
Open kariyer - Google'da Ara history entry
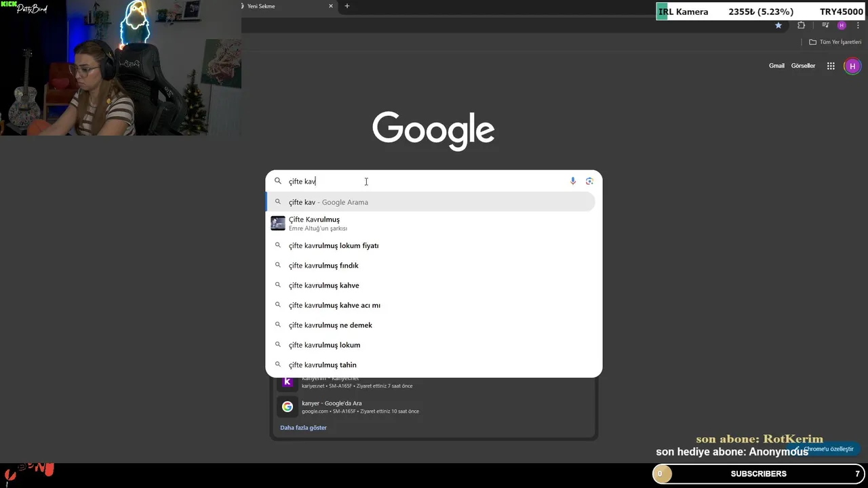click(x=434, y=407)
